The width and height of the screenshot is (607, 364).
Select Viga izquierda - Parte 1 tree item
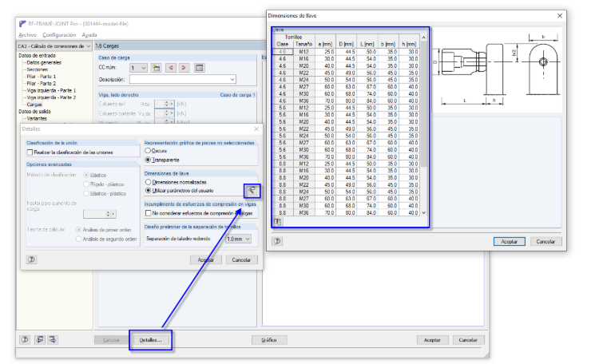point(51,90)
